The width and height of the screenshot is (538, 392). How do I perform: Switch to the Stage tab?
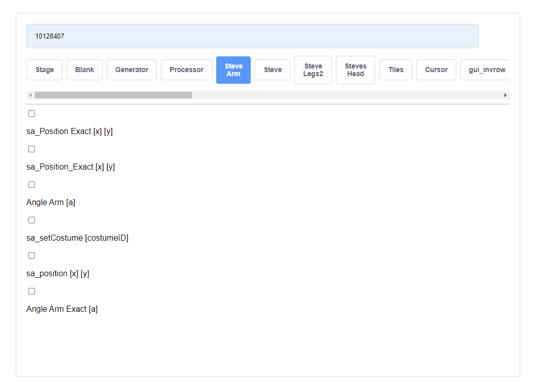[44, 70]
